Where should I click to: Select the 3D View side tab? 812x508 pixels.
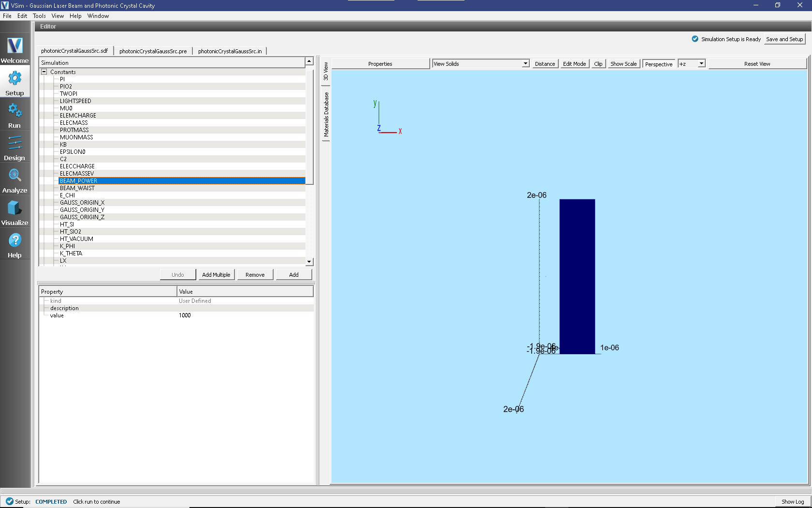[x=326, y=71]
